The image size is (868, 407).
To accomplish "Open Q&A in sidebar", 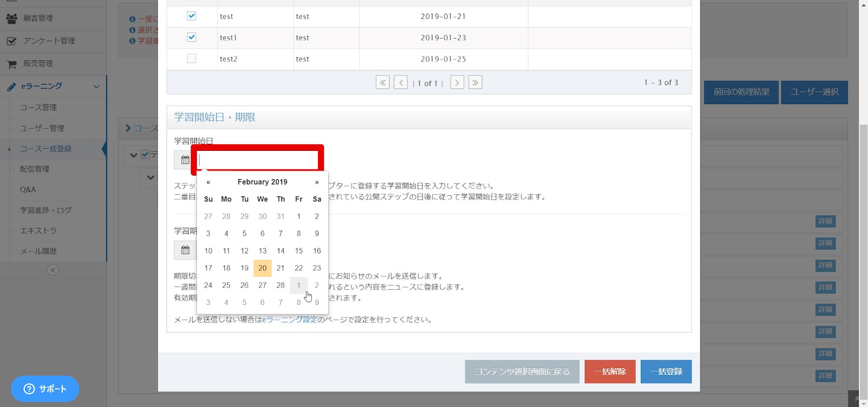I will (28, 189).
